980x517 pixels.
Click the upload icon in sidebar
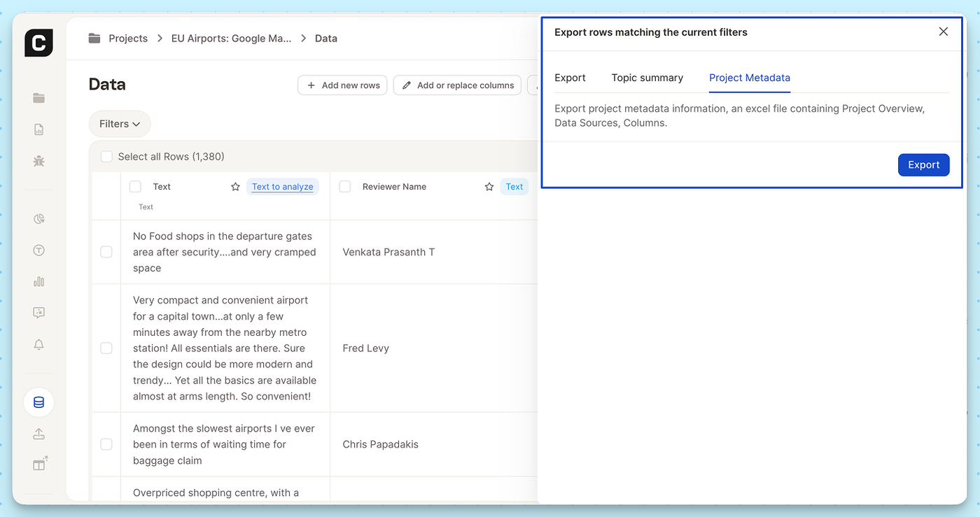[x=38, y=434]
